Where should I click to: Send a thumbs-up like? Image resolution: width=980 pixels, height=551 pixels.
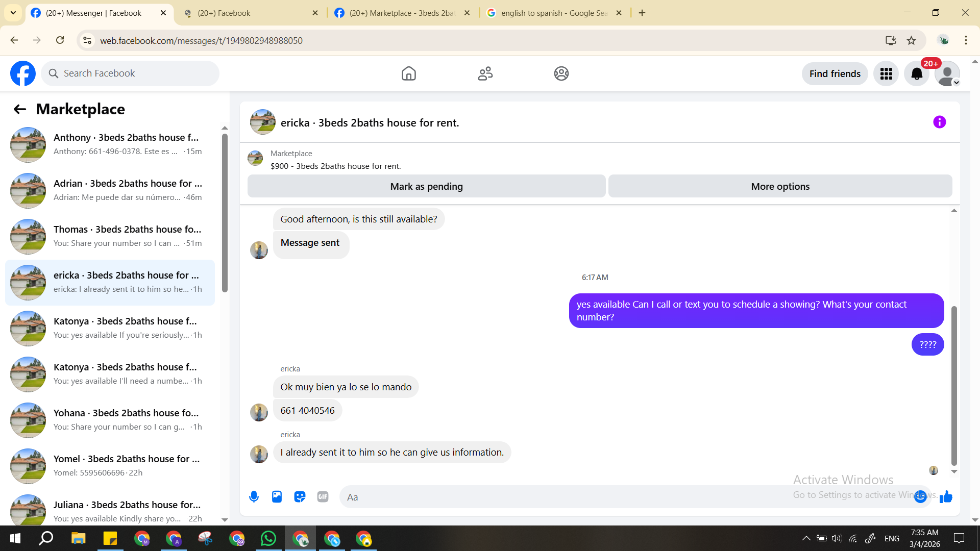point(946,497)
